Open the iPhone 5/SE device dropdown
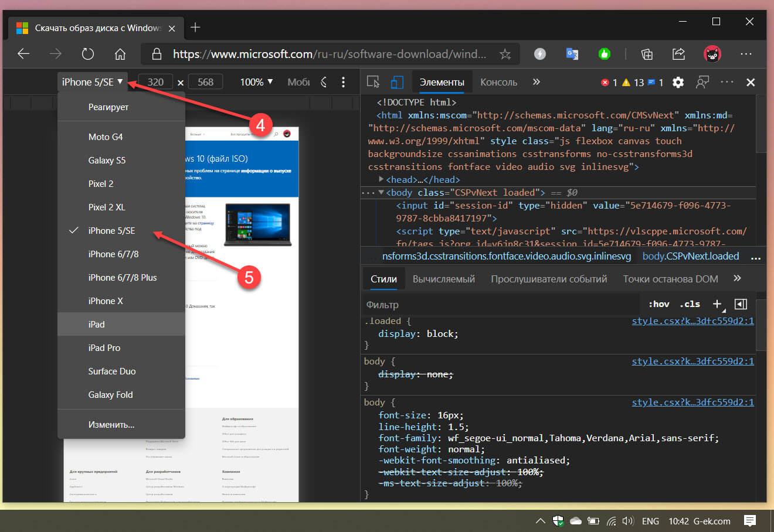The image size is (774, 532). [x=93, y=82]
